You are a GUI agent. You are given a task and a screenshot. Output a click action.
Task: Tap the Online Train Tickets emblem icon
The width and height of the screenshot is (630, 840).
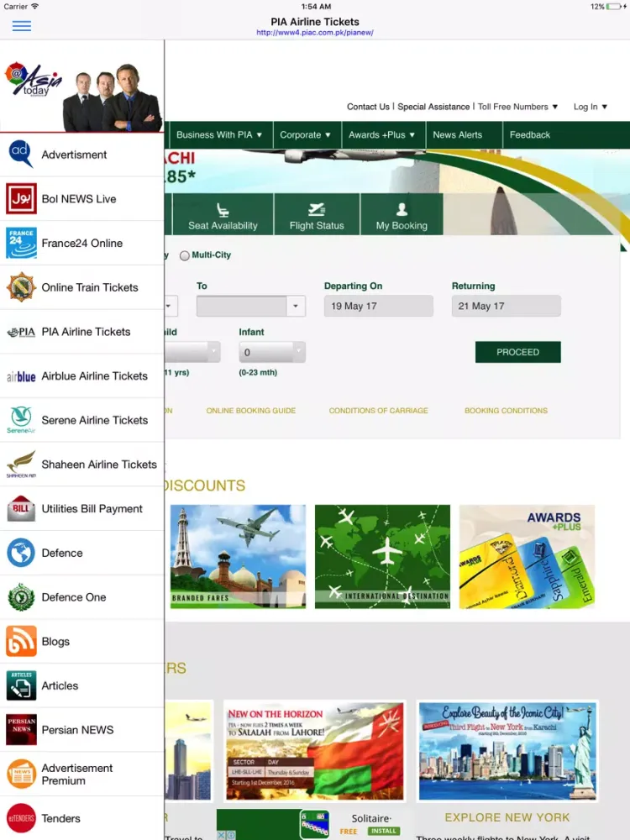22,287
